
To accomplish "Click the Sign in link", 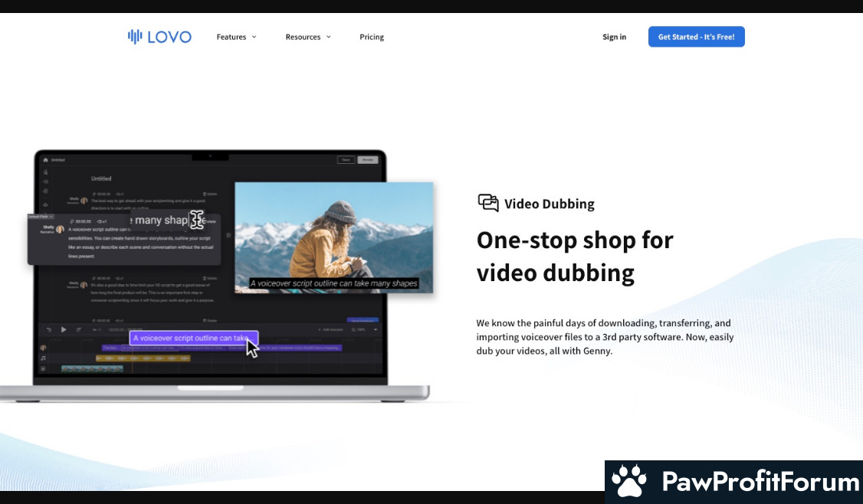I will (x=614, y=37).
